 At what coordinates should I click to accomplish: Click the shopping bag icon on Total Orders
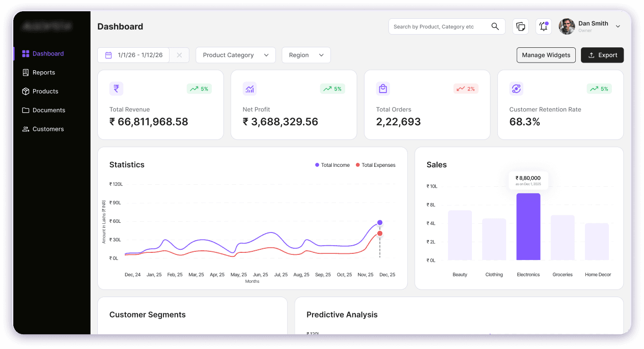(383, 89)
